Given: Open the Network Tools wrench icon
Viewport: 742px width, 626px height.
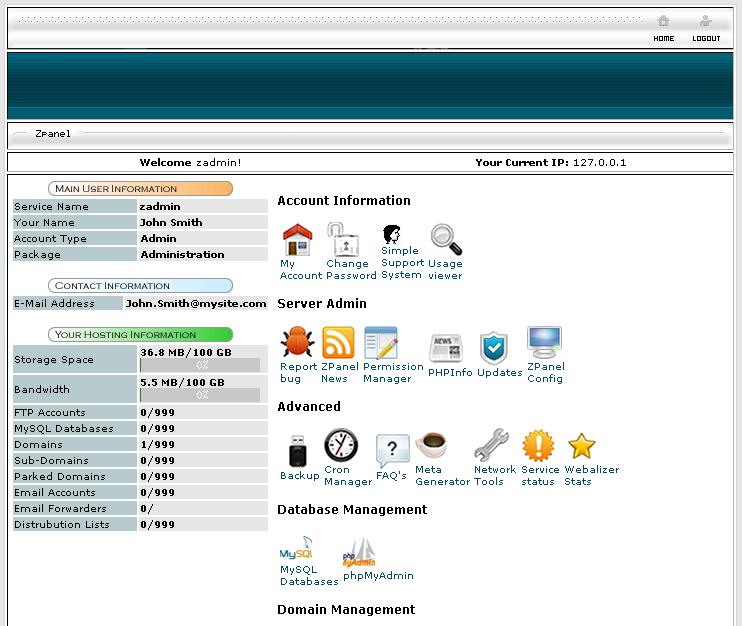Looking at the screenshot, I should (x=492, y=446).
